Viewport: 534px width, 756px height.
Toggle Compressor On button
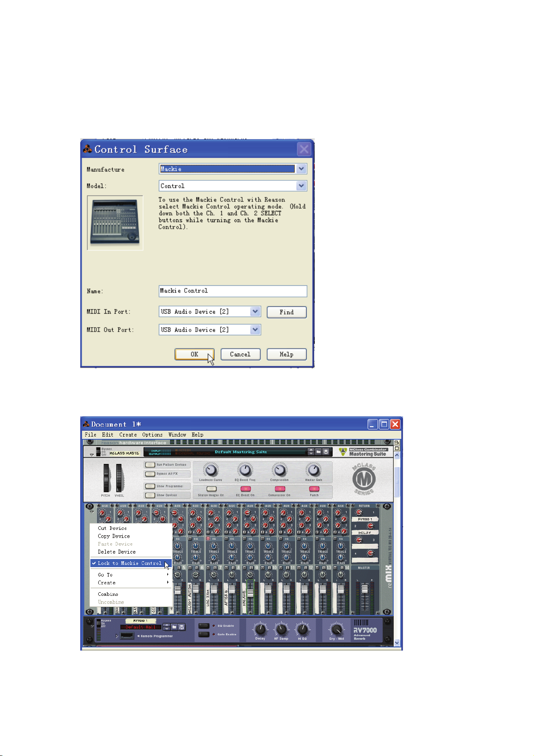point(279,489)
